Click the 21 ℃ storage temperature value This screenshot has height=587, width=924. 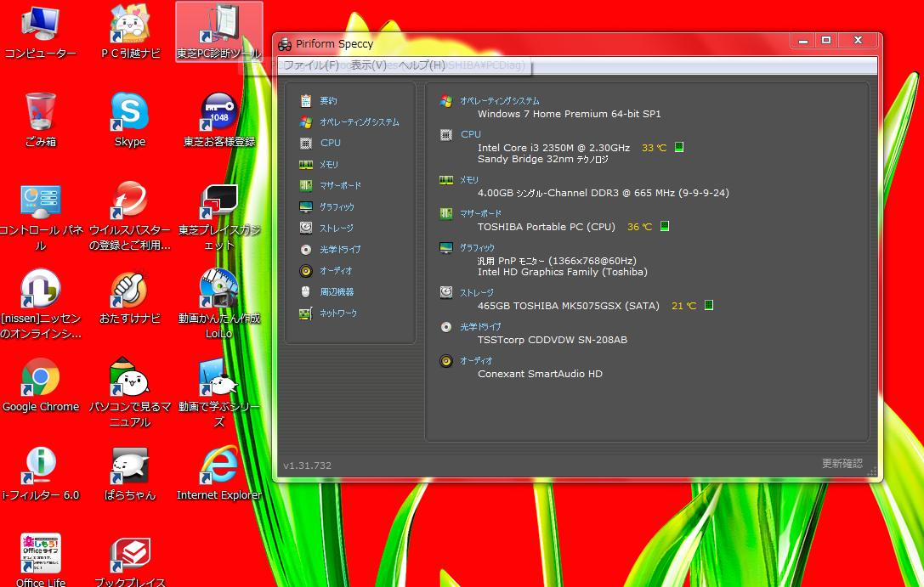pos(683,306)
